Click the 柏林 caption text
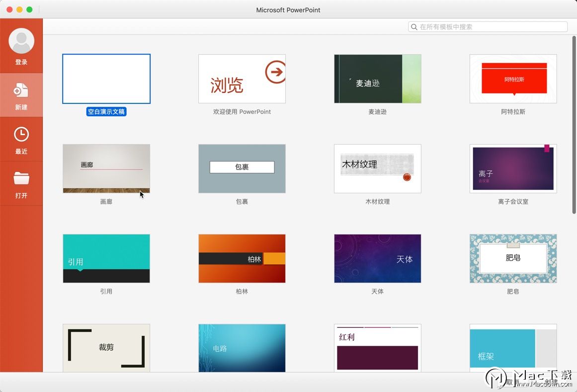 242,291
